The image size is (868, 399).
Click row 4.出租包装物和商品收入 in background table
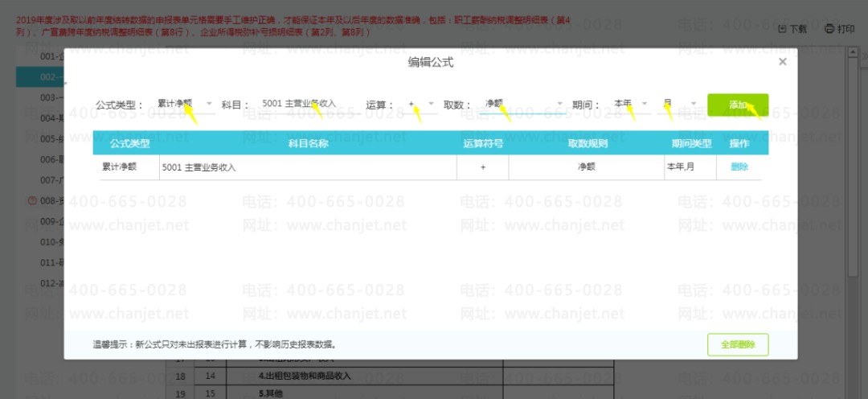pos(305,376)
